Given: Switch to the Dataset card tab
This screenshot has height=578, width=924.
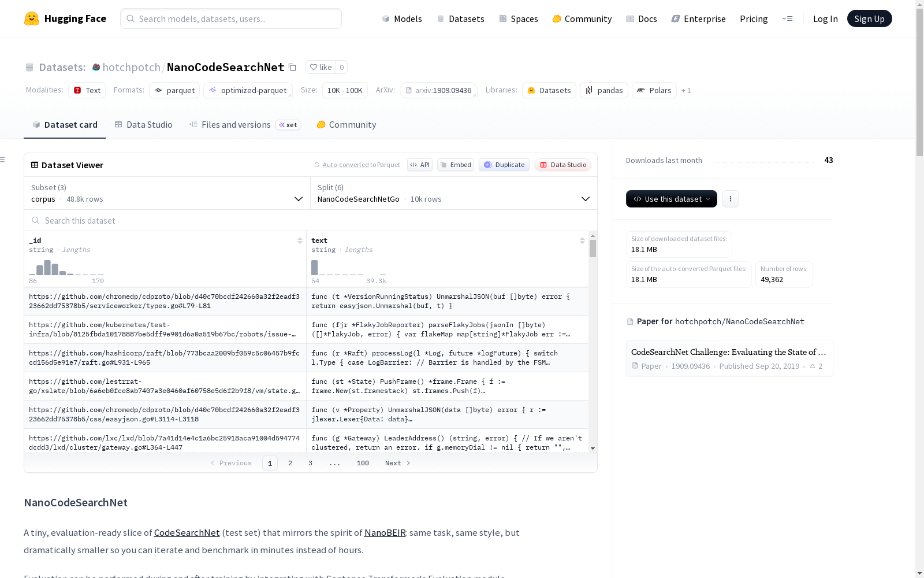Looking at the screenshot, I should click(x=65, y=125).
